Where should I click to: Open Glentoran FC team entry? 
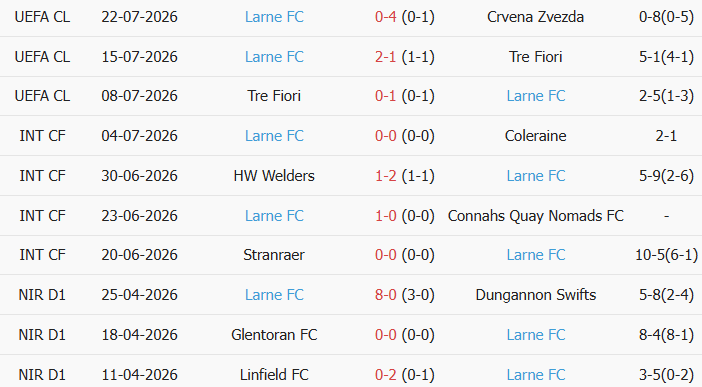click(x=274, y=335)
